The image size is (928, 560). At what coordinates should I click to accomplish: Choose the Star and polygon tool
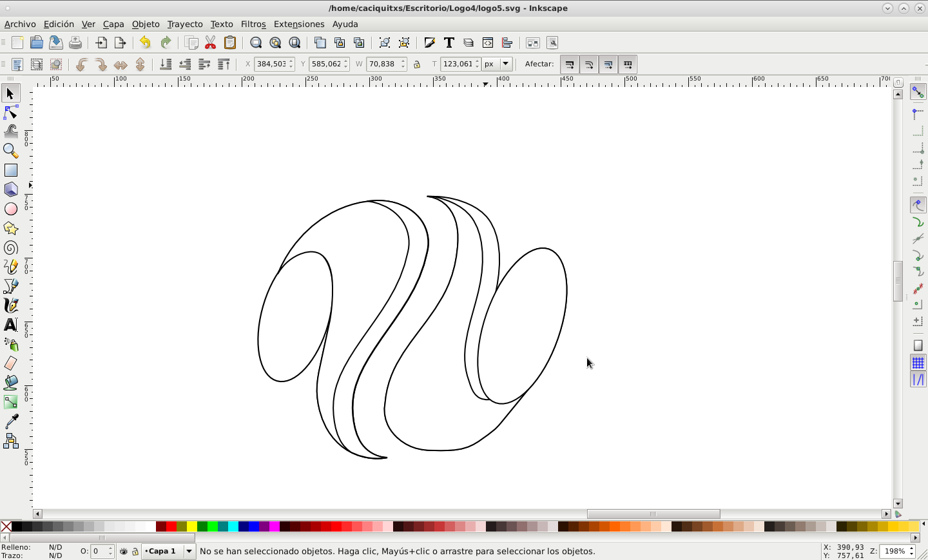click(x=11, y=229)
